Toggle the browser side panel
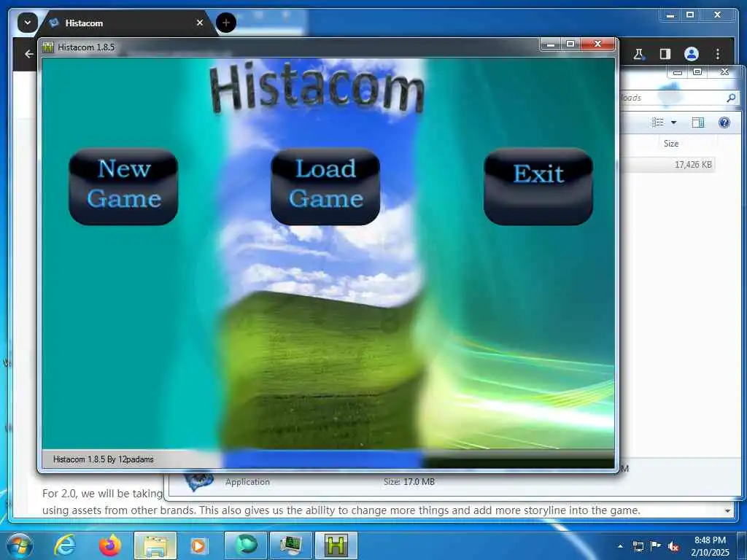 665,54
